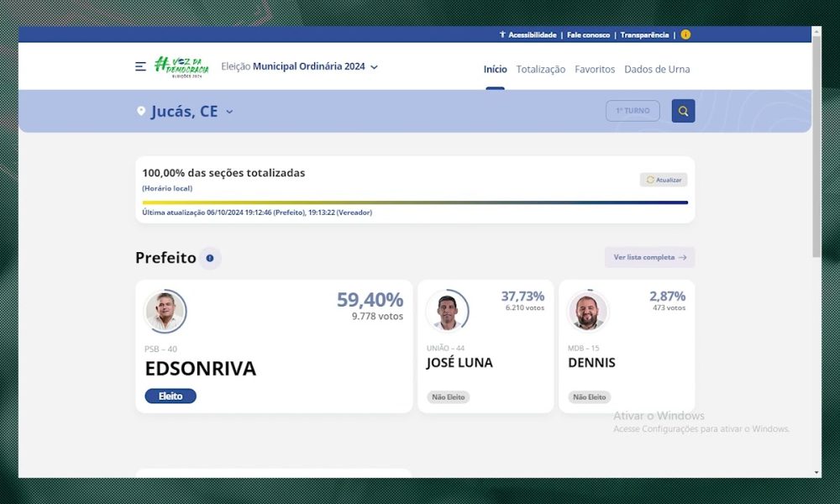Click the yellow info icon in top bar
This screenshot has height=504, width=840.
pyautogui.click(x=685, y=34)
